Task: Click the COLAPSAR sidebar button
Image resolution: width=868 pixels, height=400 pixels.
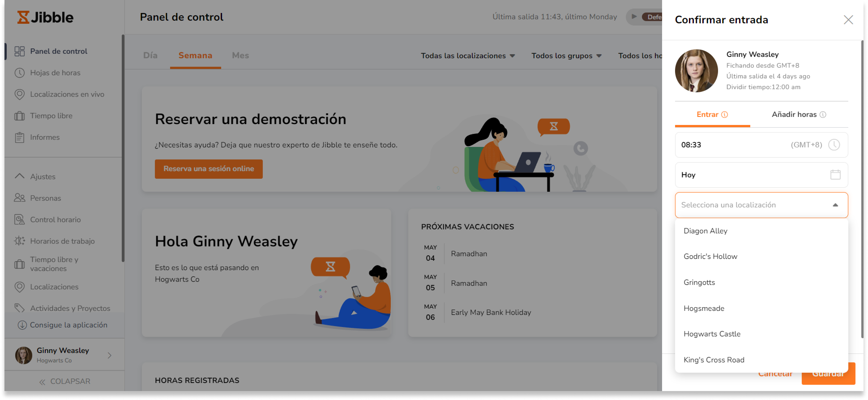Action: [x=64, y=382]
